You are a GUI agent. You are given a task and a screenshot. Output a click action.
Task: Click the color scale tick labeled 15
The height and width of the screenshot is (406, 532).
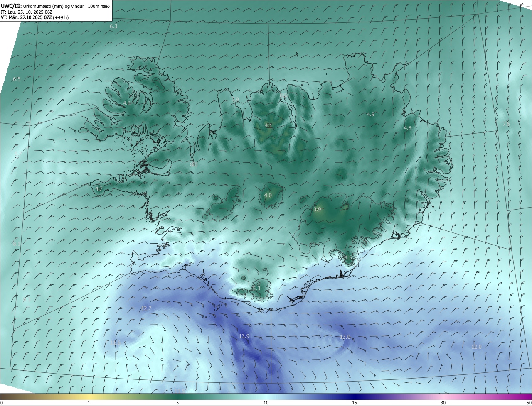[x=355, y=403]
